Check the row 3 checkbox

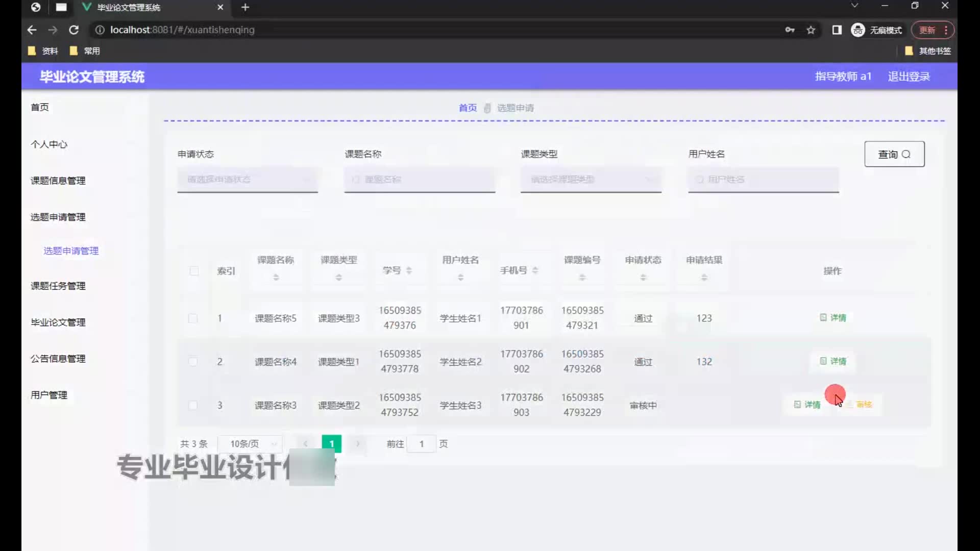pos(193,406)
